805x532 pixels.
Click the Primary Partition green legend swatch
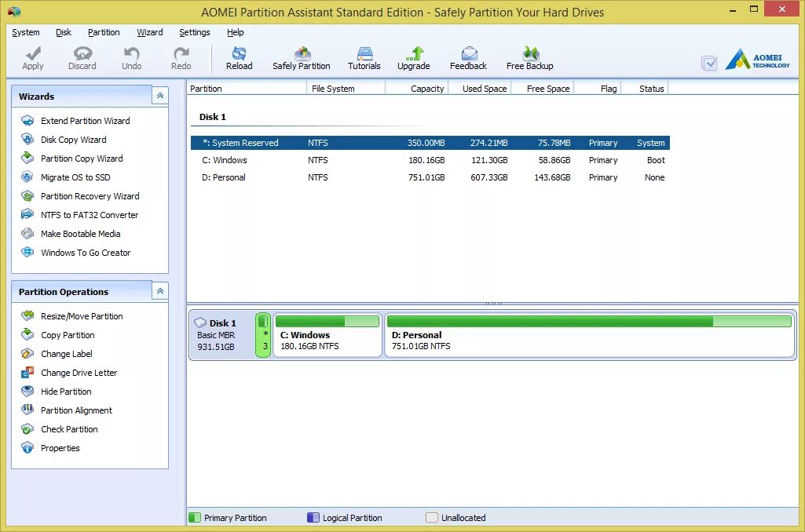195,518
